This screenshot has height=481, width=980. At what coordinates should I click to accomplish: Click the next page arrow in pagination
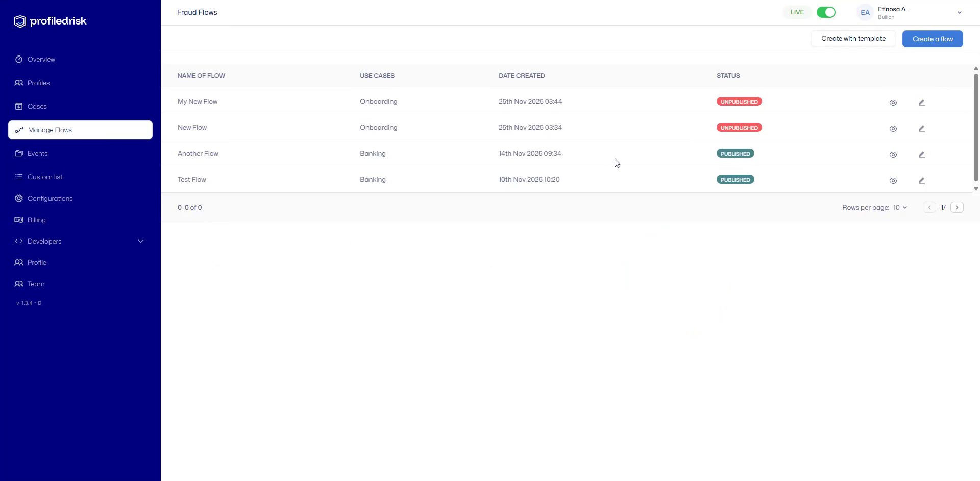[x=957, y=207]
